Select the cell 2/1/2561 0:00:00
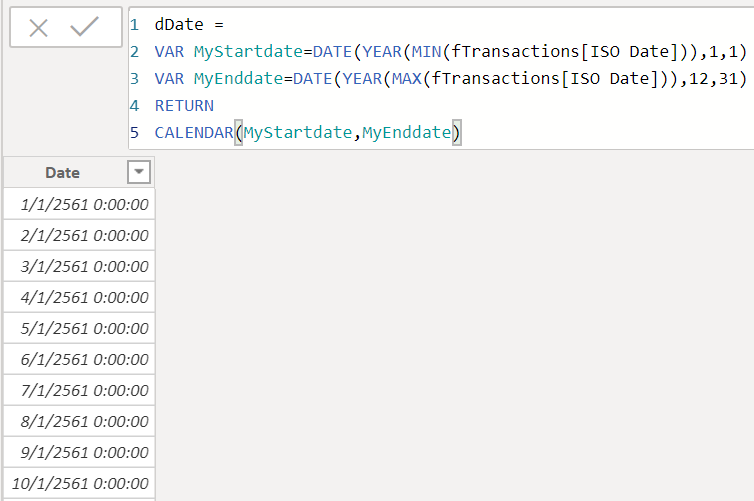The image size is (754, 501). (x=79, y=236)
